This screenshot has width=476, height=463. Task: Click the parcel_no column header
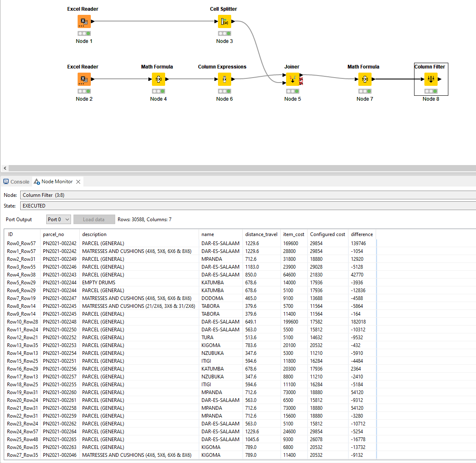click(59, 234)
